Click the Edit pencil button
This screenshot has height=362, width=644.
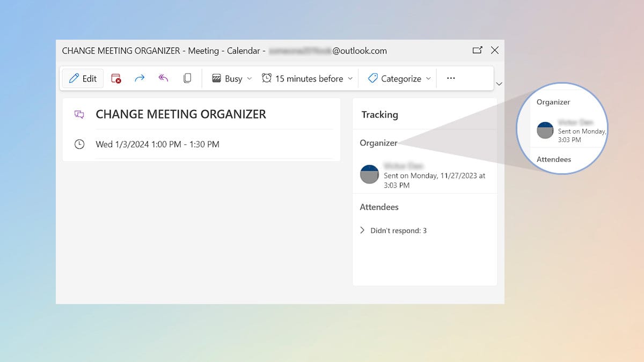pos(83,78)
